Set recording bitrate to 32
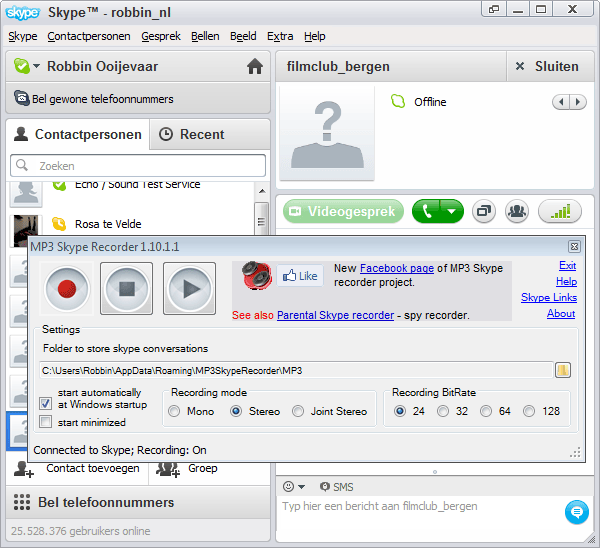Image resolution: width=600 pixels, height=548 pixels. click(443, 411)
